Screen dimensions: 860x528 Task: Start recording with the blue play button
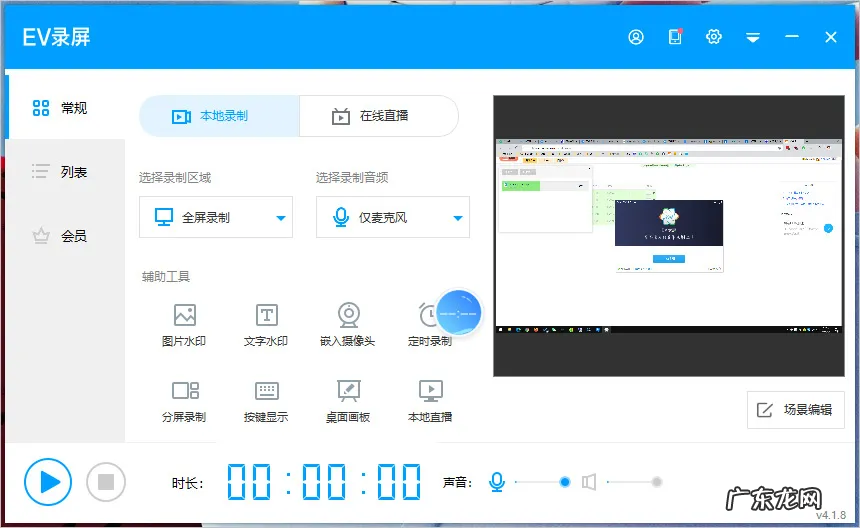point(48,482)
